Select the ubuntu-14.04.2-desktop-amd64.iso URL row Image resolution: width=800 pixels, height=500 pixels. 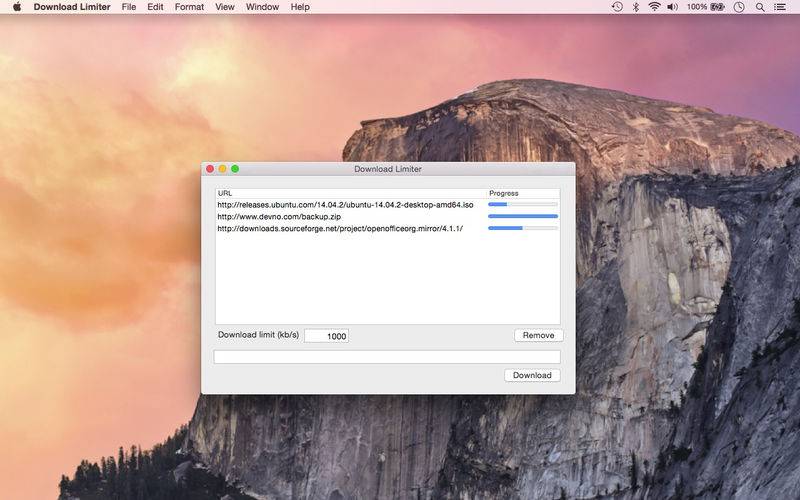[x=388, y=205]
